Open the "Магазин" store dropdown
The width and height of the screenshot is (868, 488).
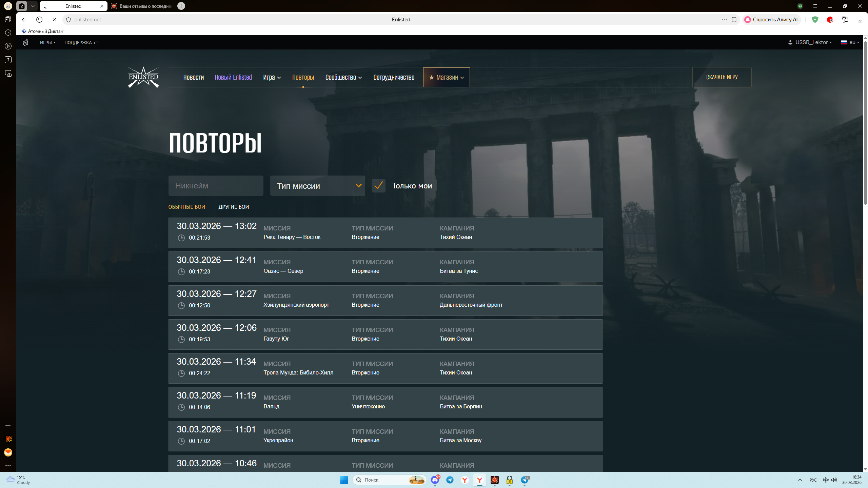(446, 77)
